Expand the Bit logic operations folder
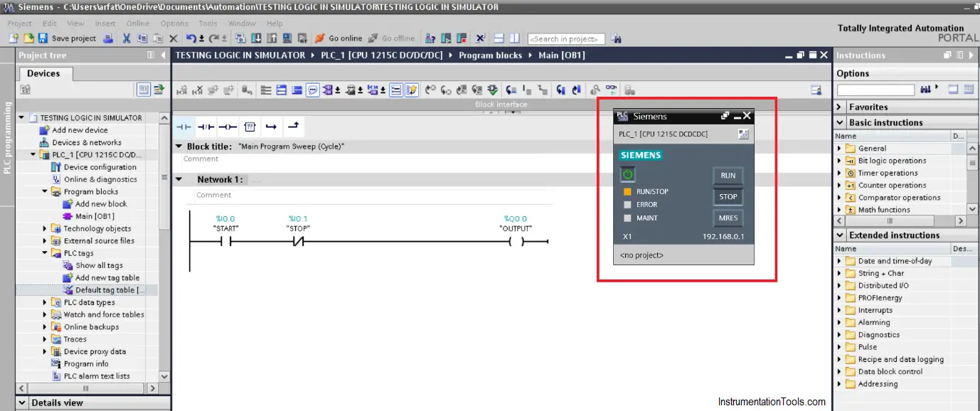The width and height of the screenshot is (980, 411). (x=840, y=161)
